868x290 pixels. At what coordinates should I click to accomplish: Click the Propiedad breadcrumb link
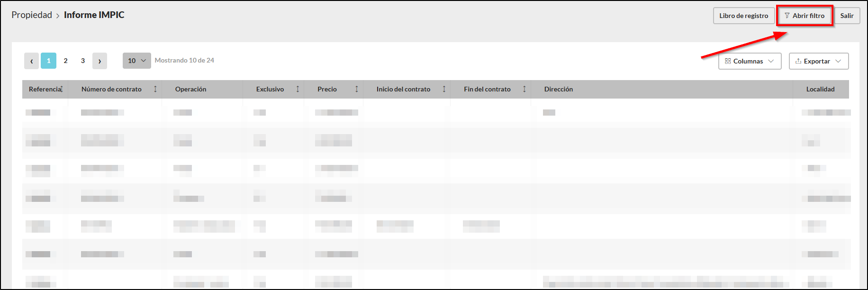click(x=32, y=15)
